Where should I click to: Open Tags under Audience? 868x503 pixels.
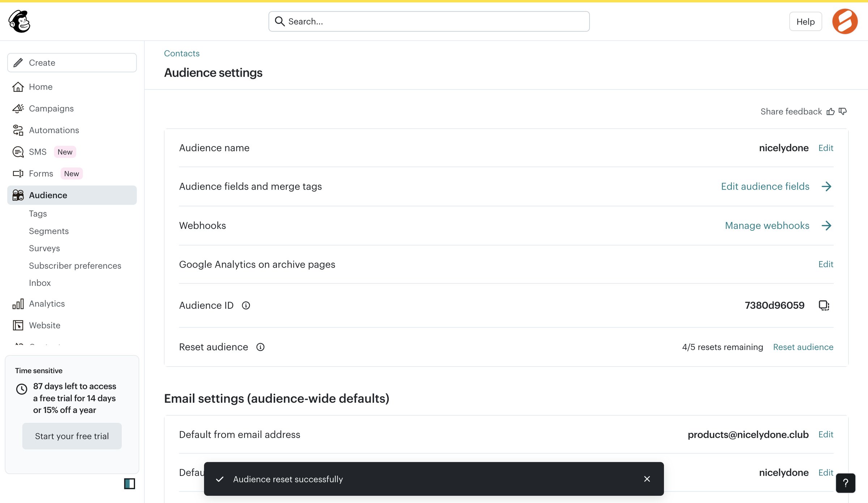point(38,214)
